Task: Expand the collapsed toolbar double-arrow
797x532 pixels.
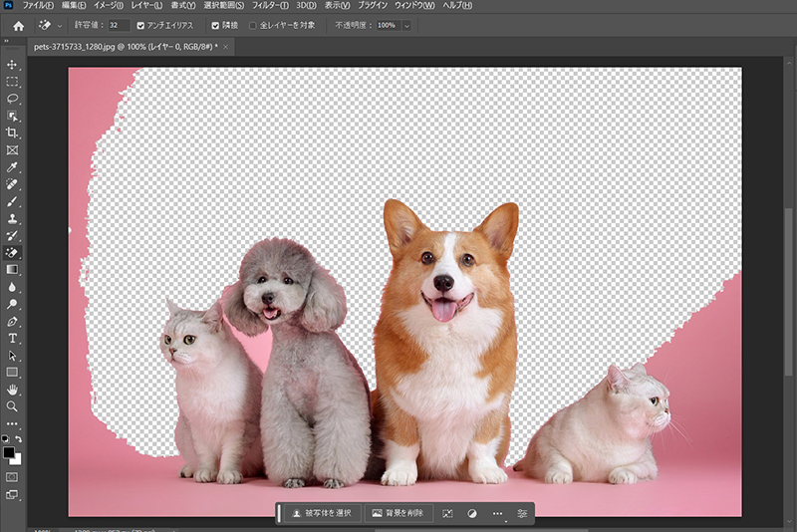Action: [6, 41]
